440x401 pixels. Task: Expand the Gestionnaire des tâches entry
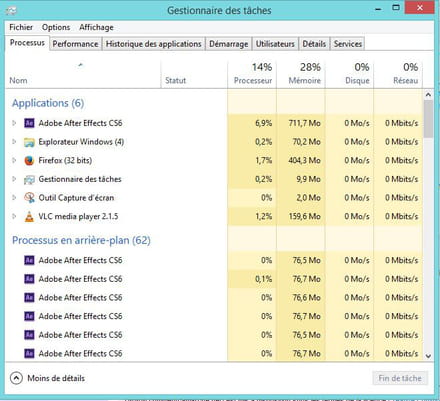[x=14, y=179]
